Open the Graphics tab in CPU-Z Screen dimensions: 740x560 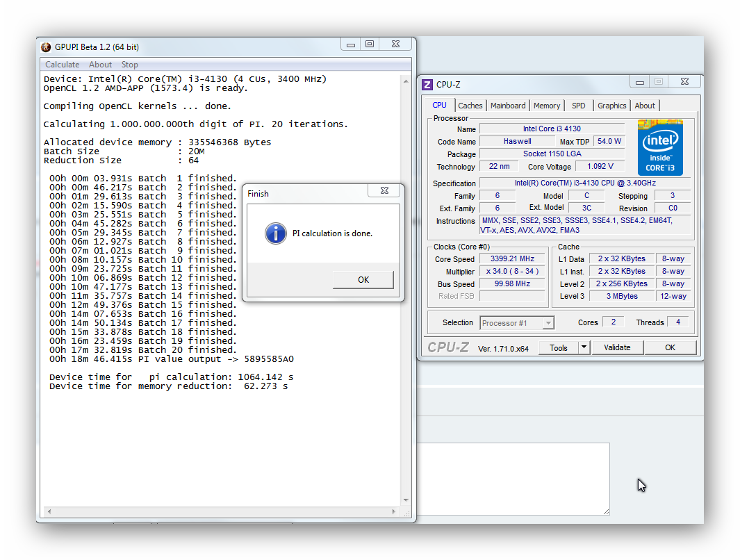611,106
